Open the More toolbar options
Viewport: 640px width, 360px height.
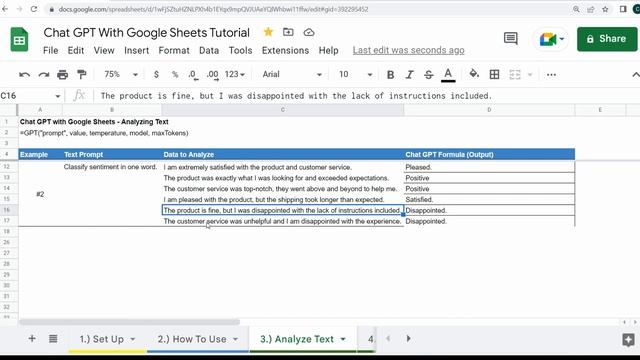[551, 75]
